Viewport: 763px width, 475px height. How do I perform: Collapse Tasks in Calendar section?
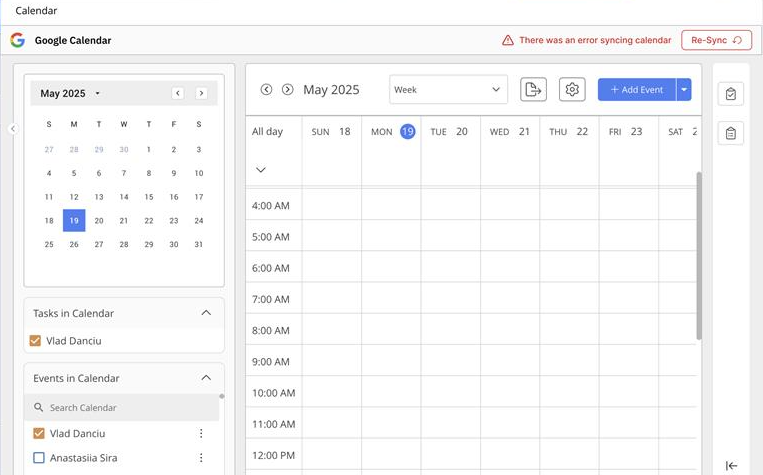(206, 313)
